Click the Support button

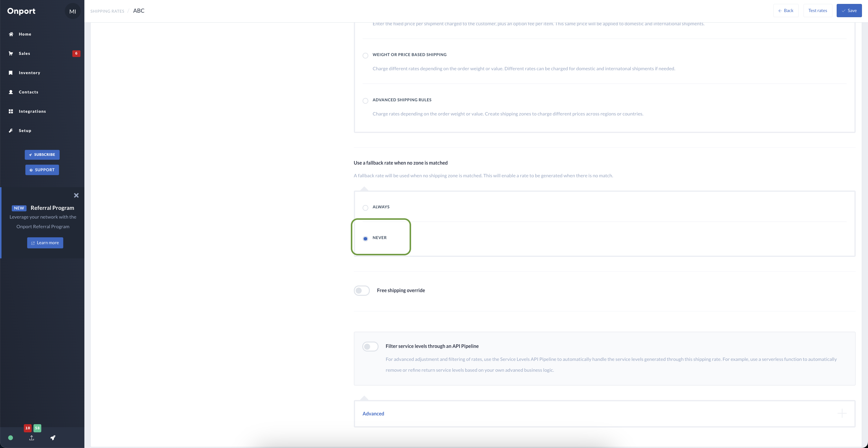(42, 170)
